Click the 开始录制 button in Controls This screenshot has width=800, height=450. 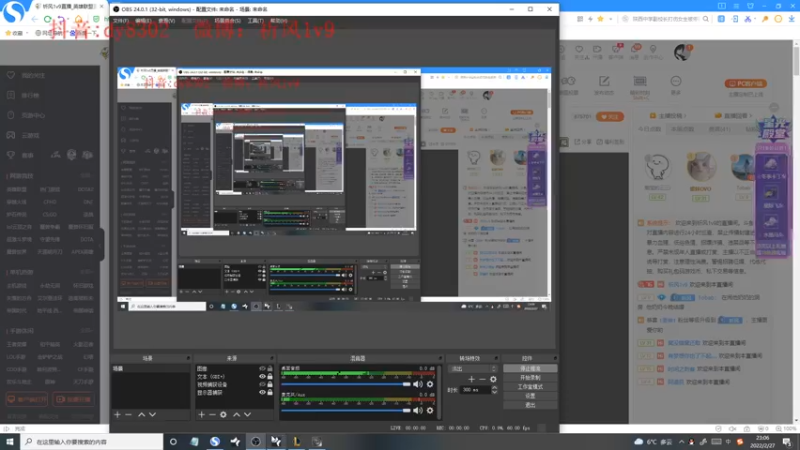(530, 378)
